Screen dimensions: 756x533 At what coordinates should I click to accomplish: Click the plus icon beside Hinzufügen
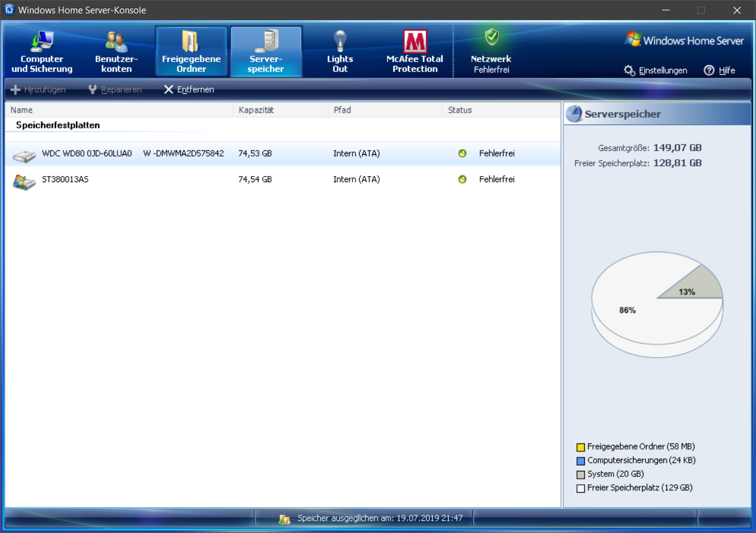(16, 90)
